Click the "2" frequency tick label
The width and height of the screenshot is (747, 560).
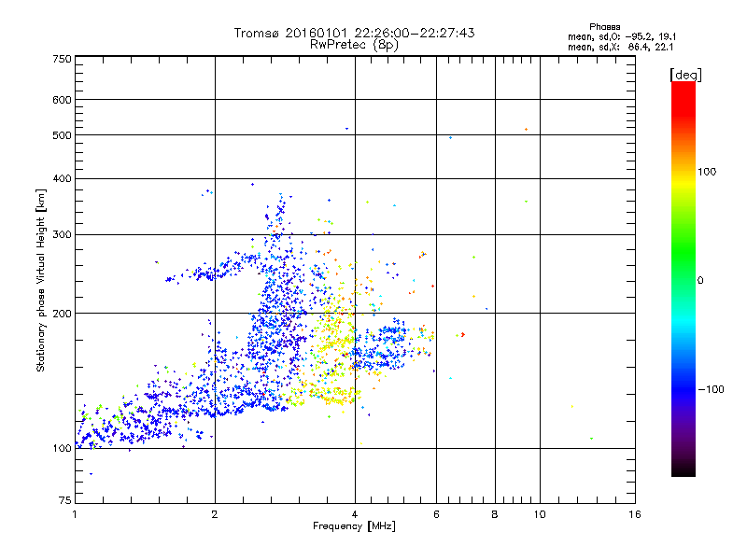215,515
